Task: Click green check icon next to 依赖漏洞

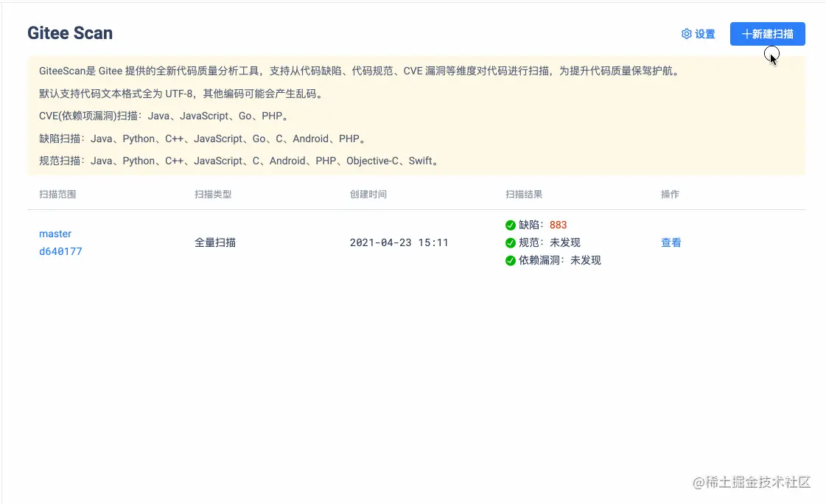Action: pyautogui.click(x=510, y=261)
